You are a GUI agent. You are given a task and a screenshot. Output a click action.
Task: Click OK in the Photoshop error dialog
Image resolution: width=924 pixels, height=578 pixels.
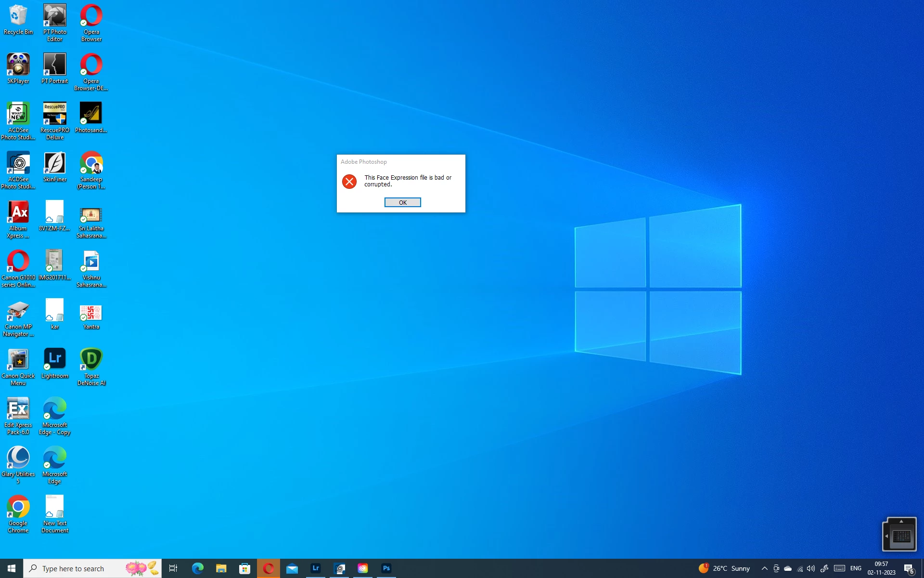(x=402, y=202)
